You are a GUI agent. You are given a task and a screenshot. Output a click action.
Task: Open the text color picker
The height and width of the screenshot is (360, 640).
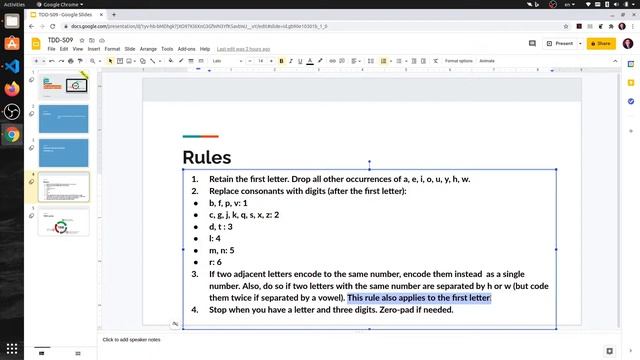point(310,61)
